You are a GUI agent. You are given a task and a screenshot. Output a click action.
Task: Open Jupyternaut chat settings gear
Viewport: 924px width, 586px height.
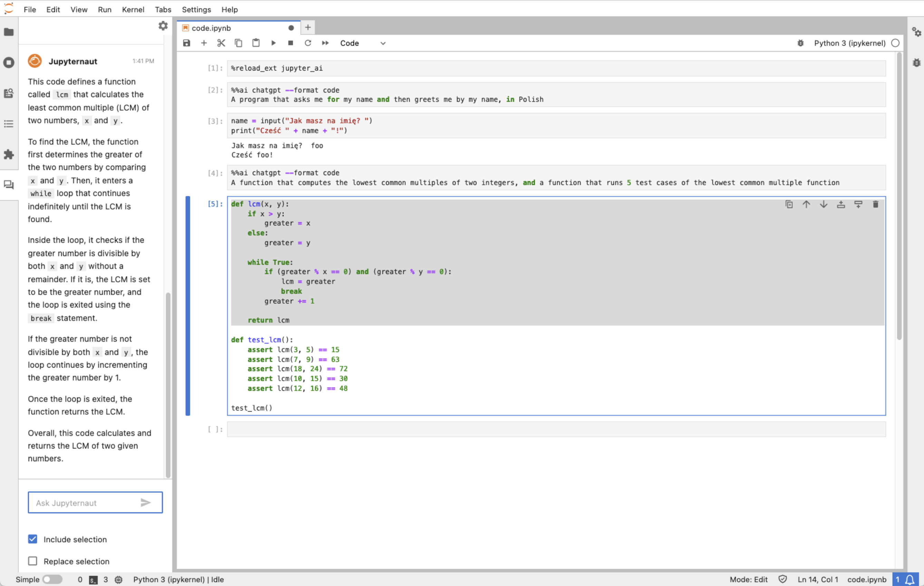[163, 26]
